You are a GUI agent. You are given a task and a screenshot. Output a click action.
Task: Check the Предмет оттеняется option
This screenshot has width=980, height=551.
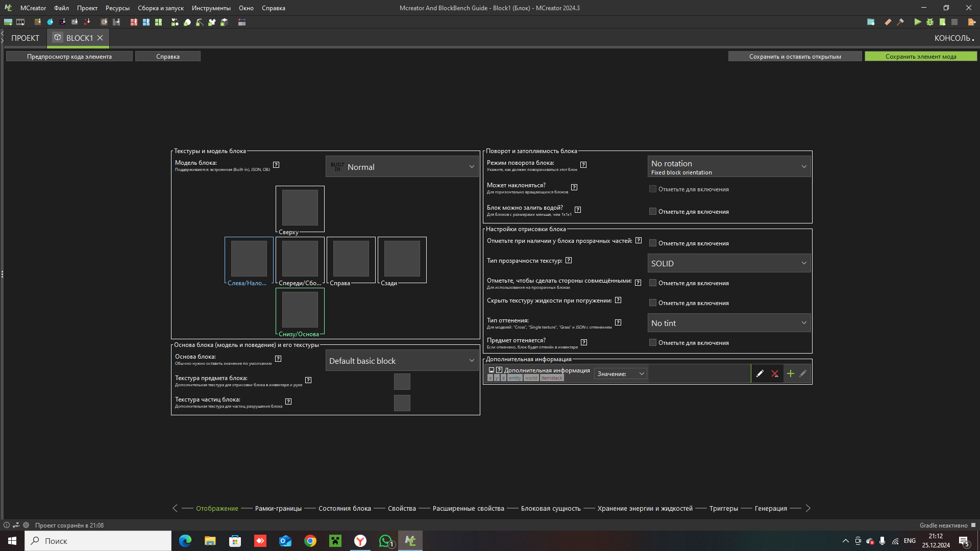[652, 342]
